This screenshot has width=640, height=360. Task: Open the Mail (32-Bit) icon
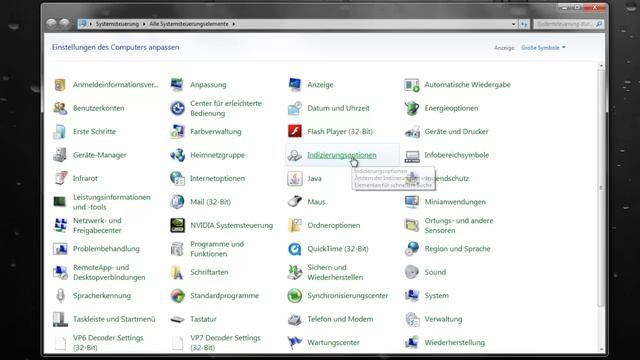[x=177, y=202]
